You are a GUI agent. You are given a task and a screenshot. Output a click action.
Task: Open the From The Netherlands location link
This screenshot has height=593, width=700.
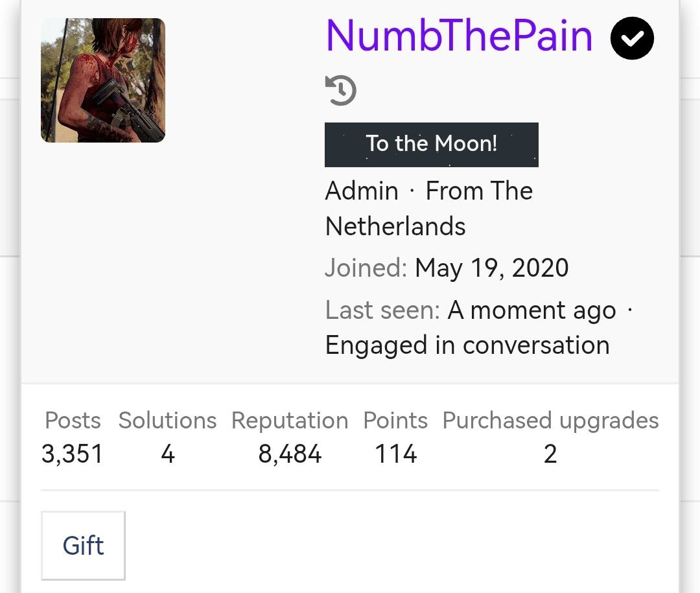pos(429,209)
